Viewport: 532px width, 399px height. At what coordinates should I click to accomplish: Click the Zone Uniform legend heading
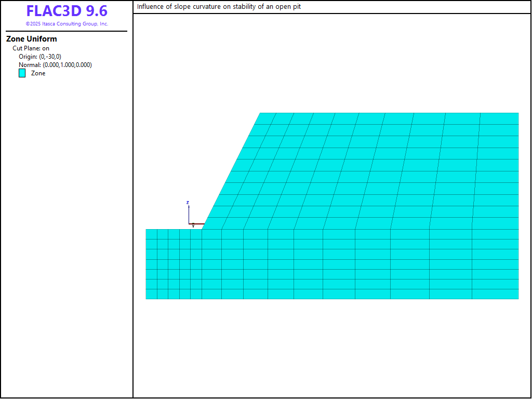[32, 39]
